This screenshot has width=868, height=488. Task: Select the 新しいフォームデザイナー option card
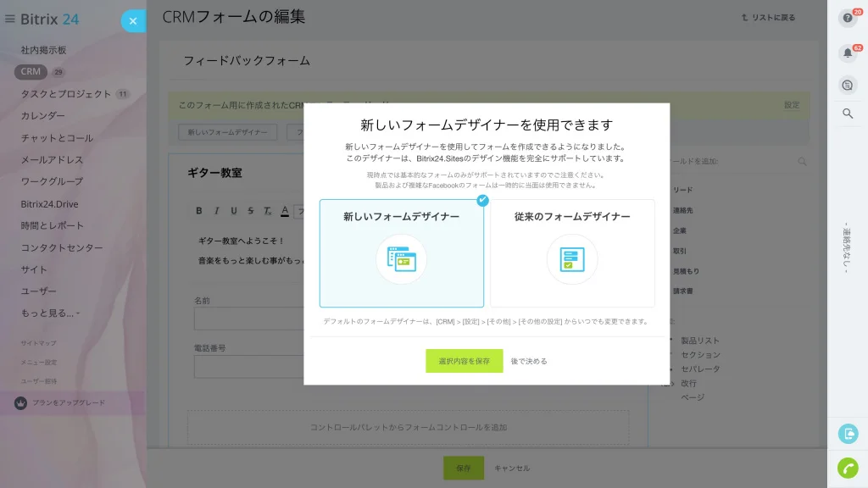(x=401, y=253)
